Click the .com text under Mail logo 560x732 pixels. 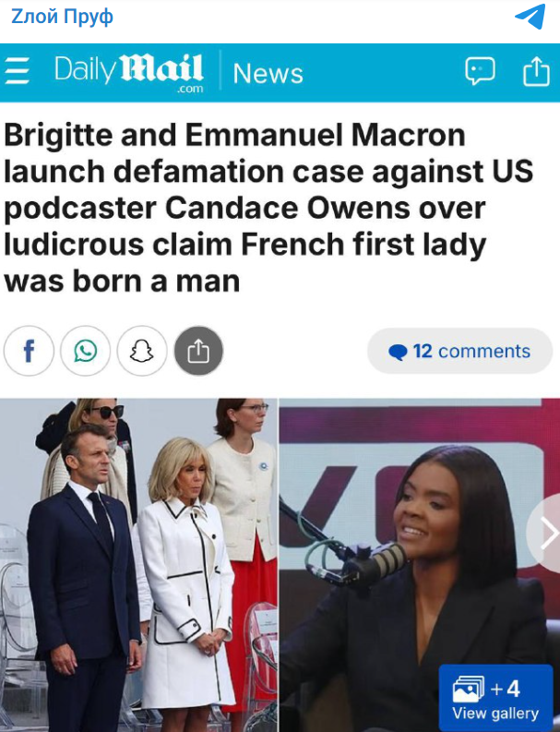190,89
